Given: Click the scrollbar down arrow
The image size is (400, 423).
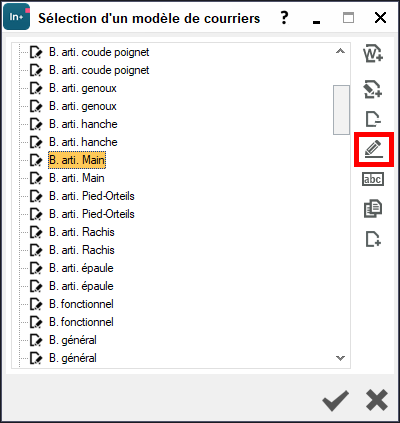Looking at the screenshot, I should click(x=340, y=358).
